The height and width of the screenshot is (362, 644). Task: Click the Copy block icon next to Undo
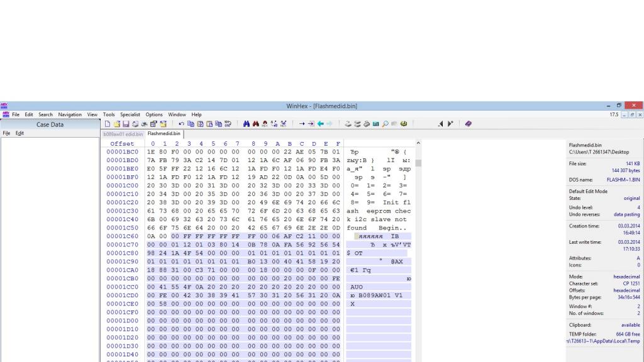[x=191, y=124]
